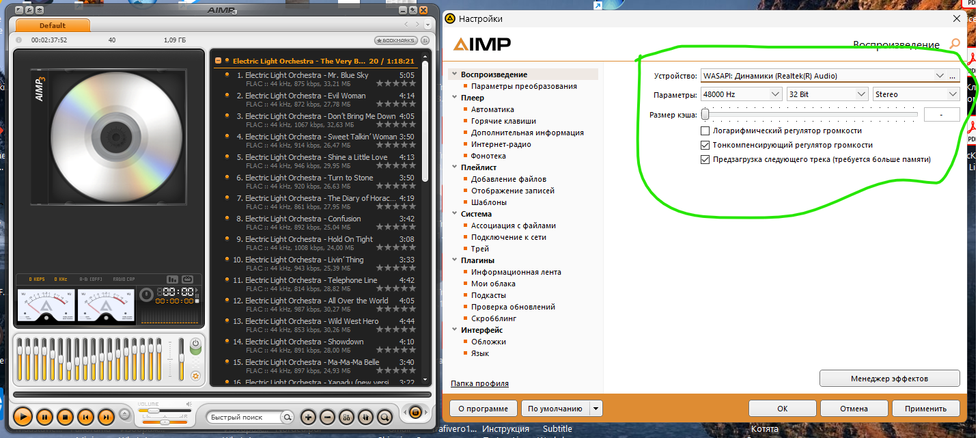Viewport: 980px width, 438px height.
Task: Go to previous track in AIMP
Action: point(85,416)
